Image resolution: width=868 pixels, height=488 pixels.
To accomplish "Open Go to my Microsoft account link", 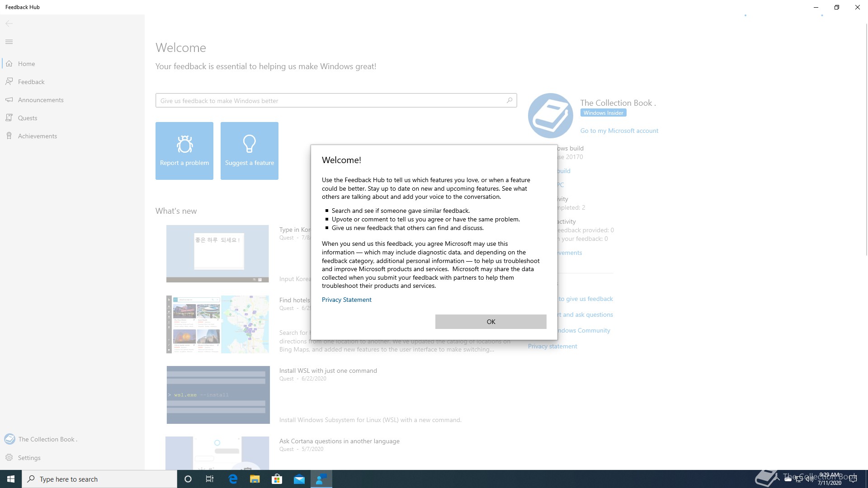I will pyautogui.click(x=619, y=131).
